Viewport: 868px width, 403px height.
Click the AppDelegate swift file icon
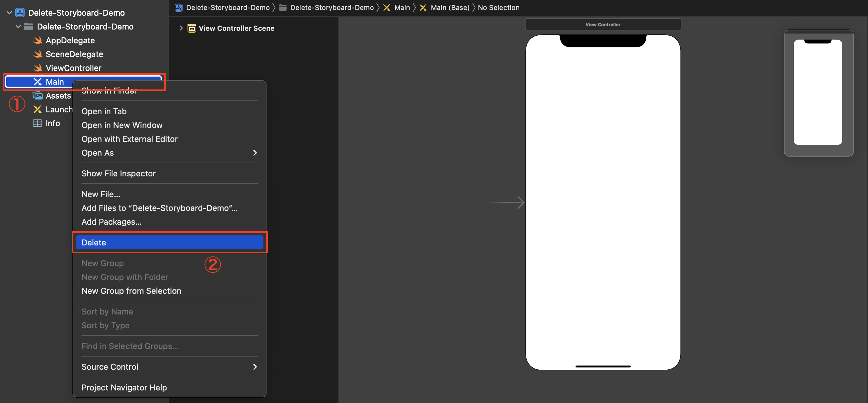click(38, 40)
